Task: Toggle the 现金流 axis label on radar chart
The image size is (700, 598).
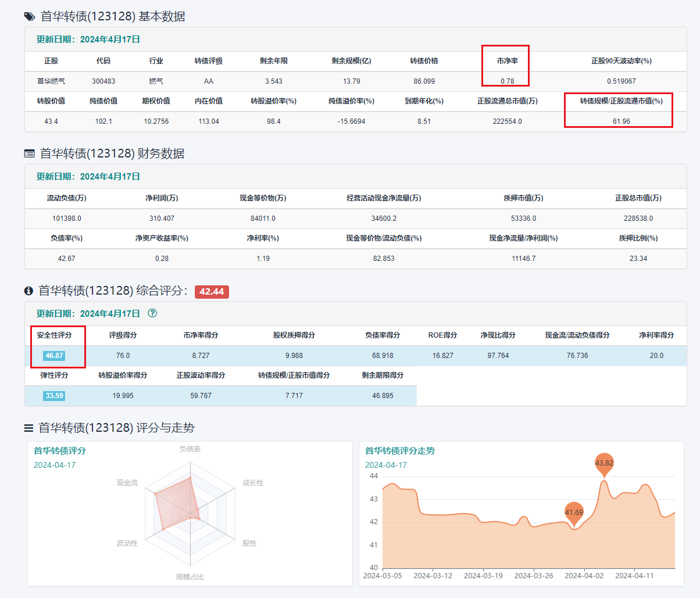Action: tap(127, 483)
